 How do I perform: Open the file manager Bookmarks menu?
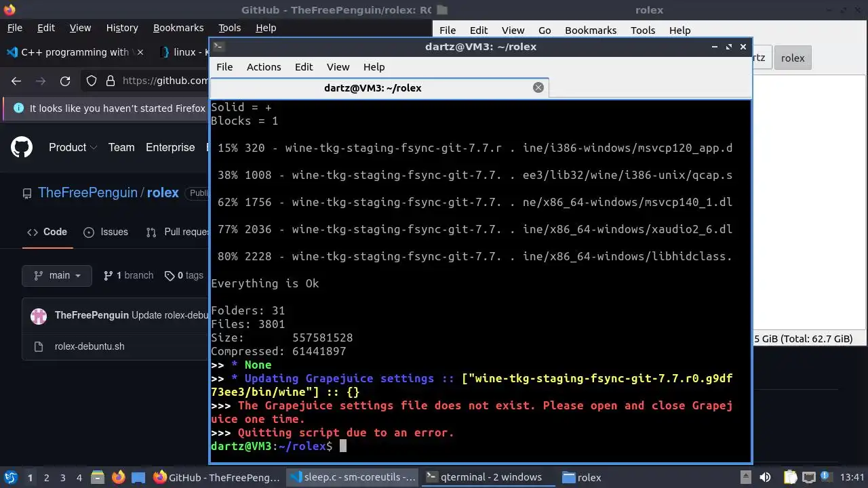click(x=591, y=30)
